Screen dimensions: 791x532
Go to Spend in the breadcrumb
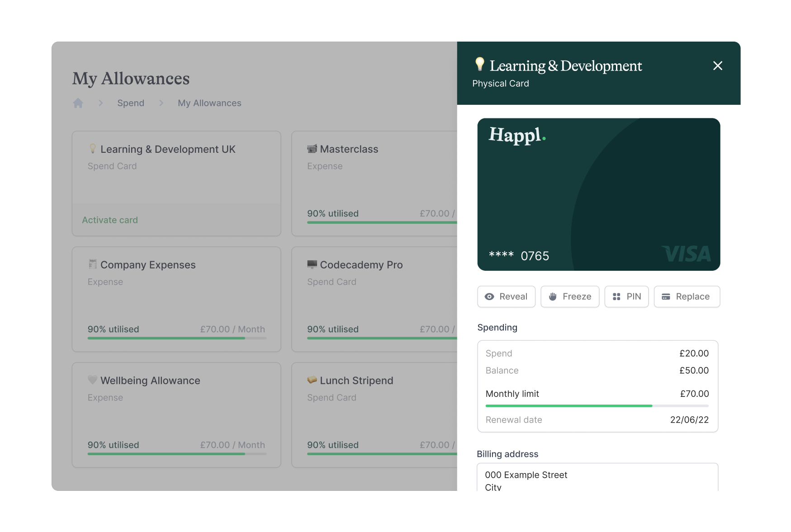coord(131,103)
